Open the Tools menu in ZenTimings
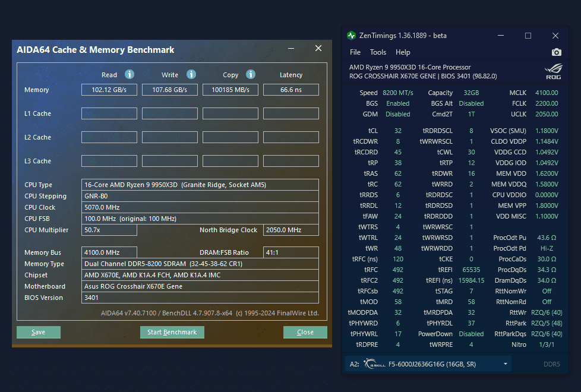This screenshot has width=581, height=392. pyautogui.click(x=378, y=52)
